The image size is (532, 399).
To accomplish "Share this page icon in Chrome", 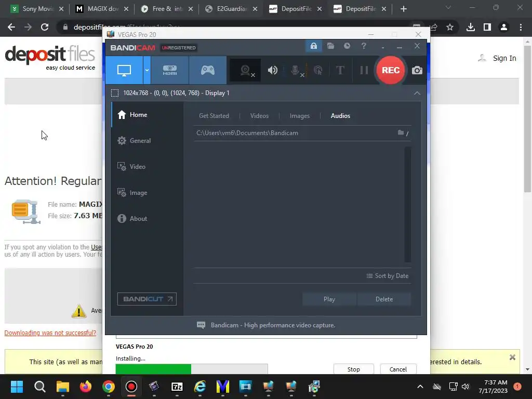I will pyautogui.click(x=434, y=27).
